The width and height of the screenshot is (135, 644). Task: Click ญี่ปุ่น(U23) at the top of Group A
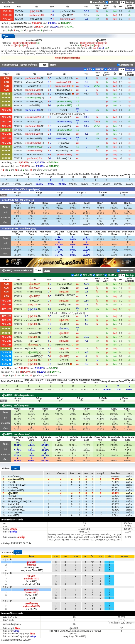point(31,562)
